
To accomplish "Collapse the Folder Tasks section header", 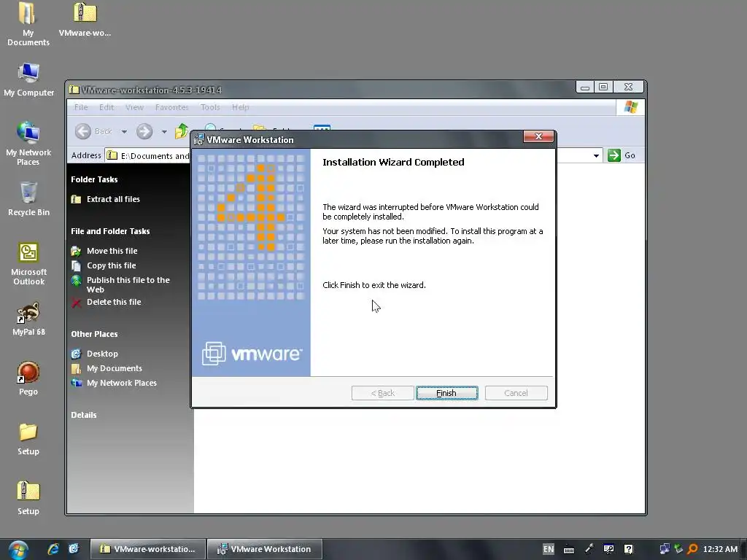I will [94, 179].
